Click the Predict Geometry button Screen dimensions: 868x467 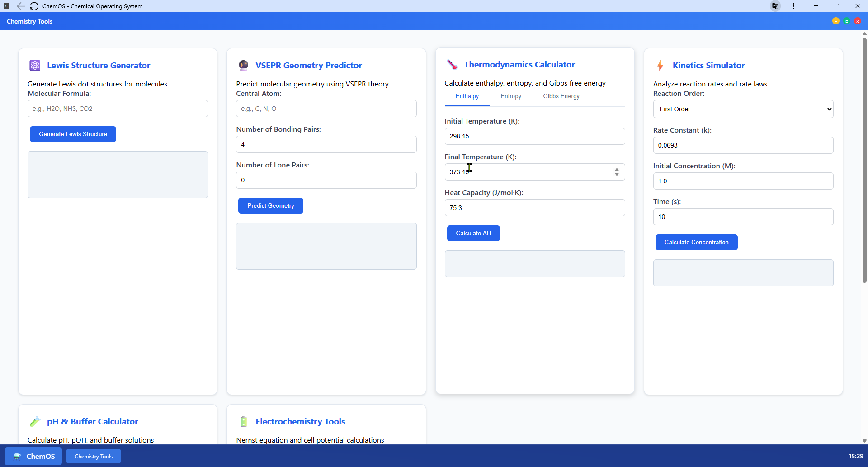pyautogui.click(x=270, y=205)
